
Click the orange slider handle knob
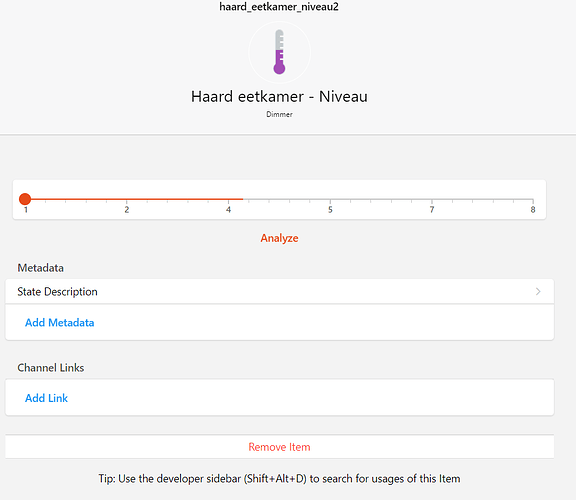pyautogui.click(x=25, y=199)
